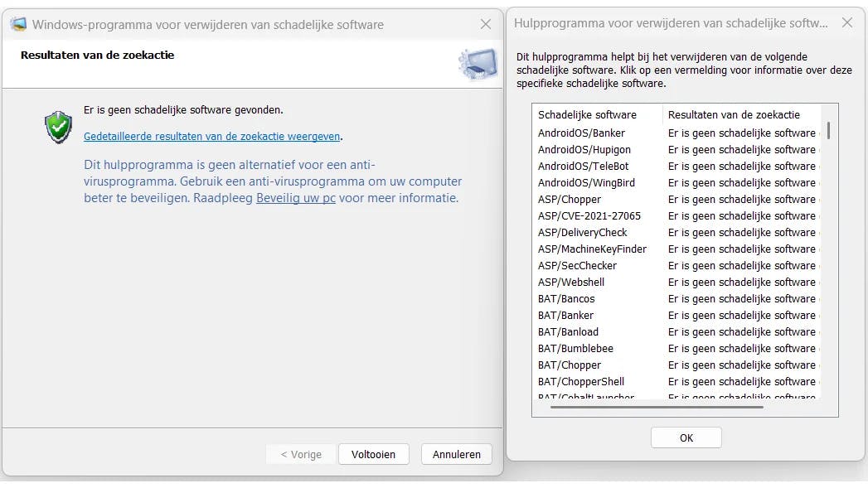Select the BAT/Bumblebee entry
This screenshot has width=868, height=488.
click(575, 349)
